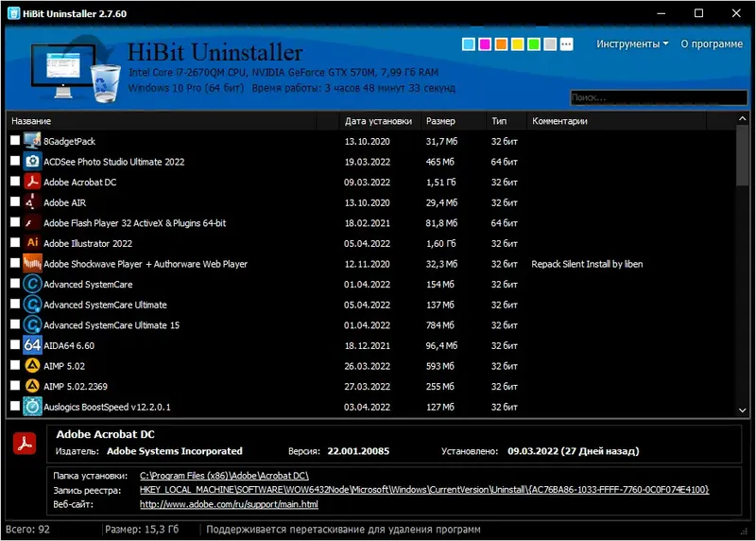This screenshot has width=756, height=541.
Task: Select the Advanced SystemCare Ultimate checkbox
Action: point(15,304)
